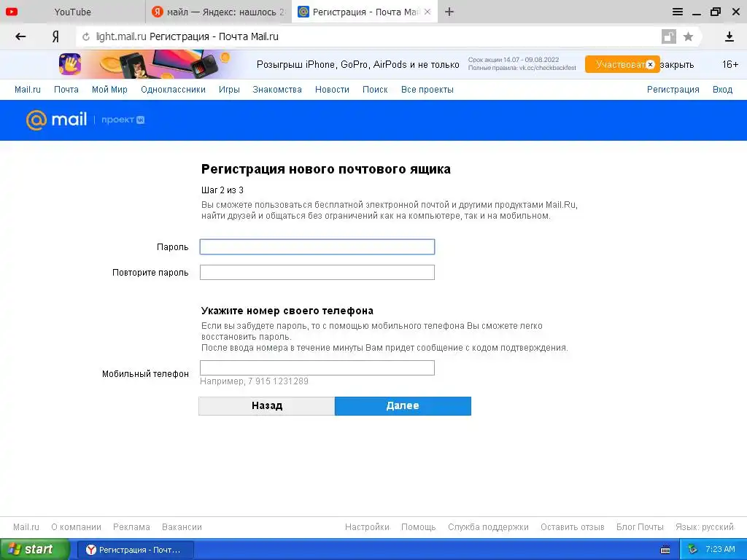The height and width of the screenshot is (560, 747).
Task: Open Вакансии footer link
Action: pos(182,527)
